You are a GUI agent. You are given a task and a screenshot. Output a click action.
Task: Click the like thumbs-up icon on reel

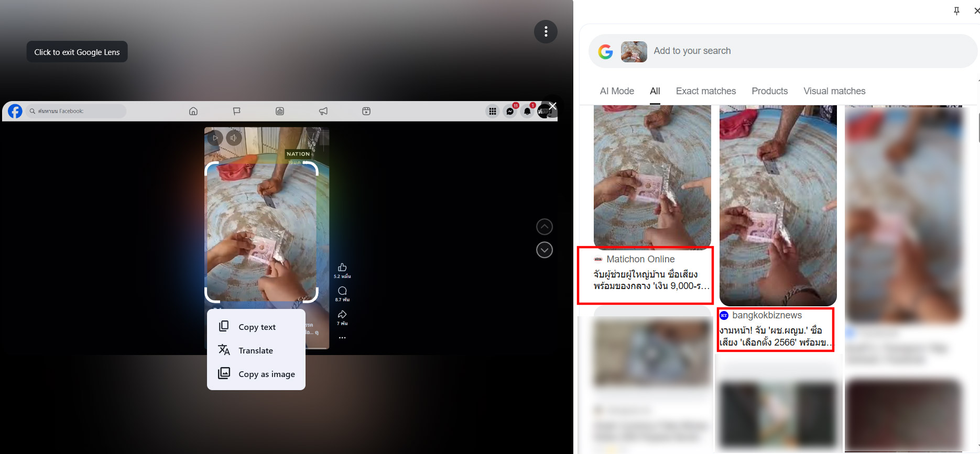(342, 267)
